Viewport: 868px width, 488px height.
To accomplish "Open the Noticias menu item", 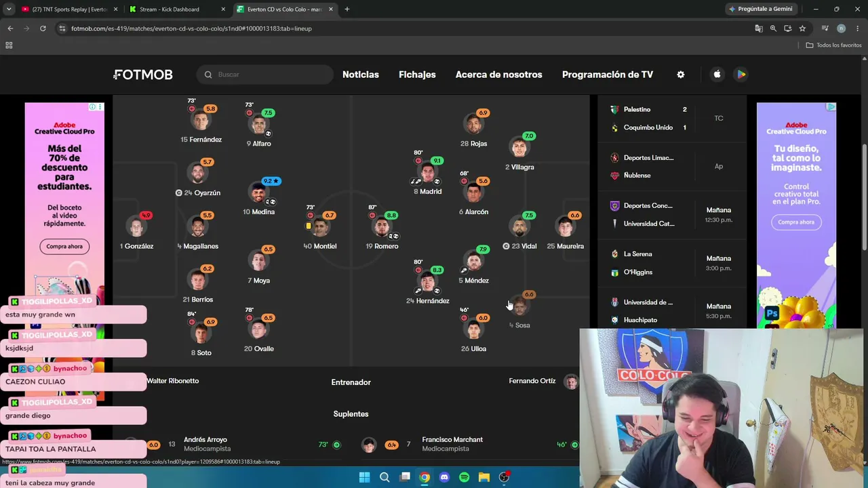I will click(x=361, y=75).
